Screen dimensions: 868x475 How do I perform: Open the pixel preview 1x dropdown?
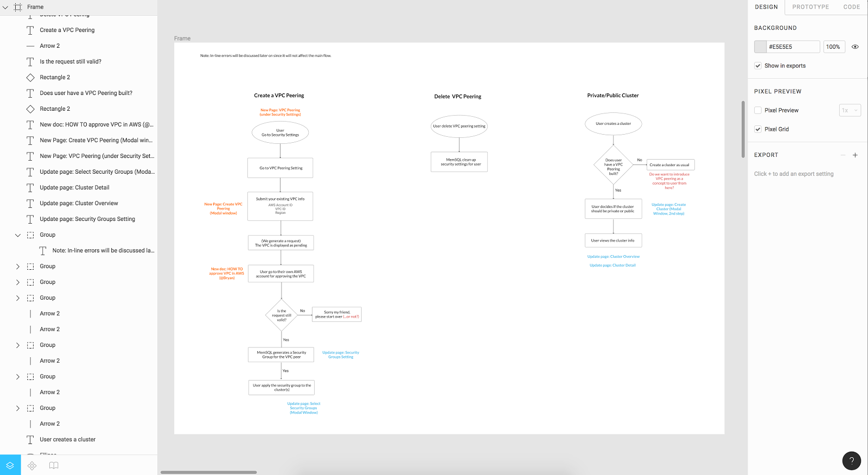pyautogui.click(x=850, y=110)
